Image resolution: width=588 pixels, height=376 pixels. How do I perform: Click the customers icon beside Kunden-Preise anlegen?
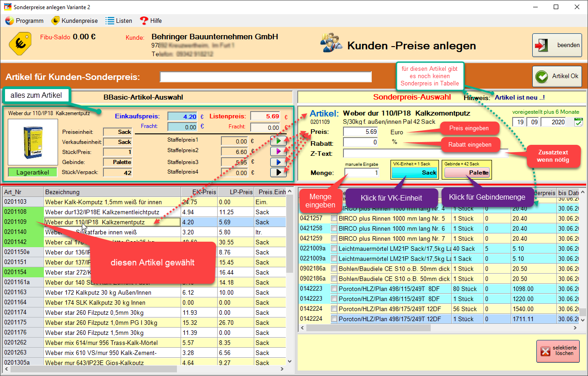tap(331, 44)
